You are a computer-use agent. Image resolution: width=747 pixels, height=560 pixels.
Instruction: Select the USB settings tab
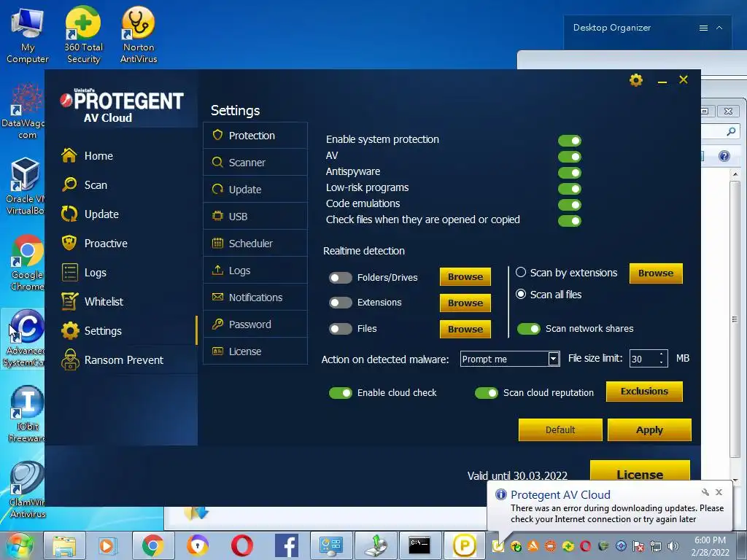[x=255, y=216]
